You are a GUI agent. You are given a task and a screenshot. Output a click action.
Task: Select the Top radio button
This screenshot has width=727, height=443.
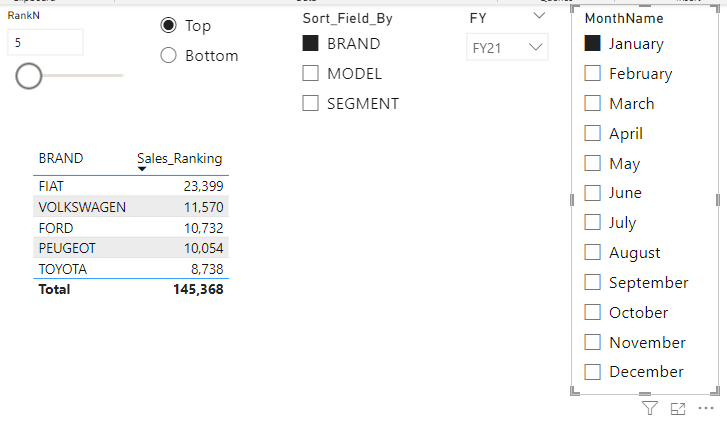pyautogui.click(x=169, y=26)
